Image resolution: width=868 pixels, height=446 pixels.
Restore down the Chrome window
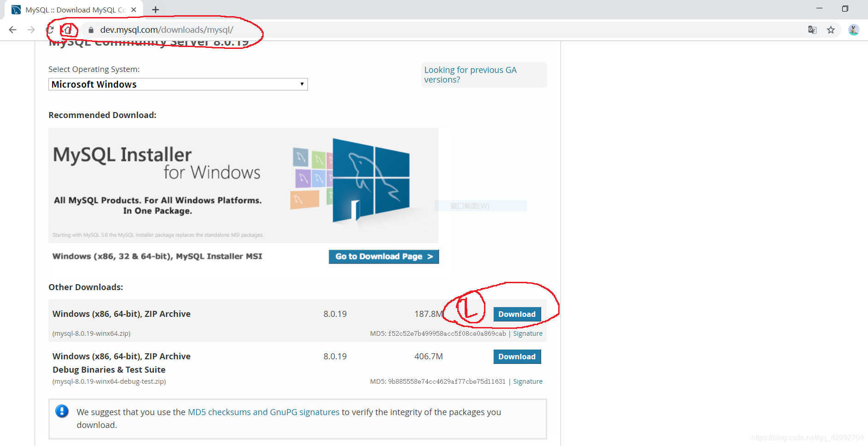coord(845,9)
